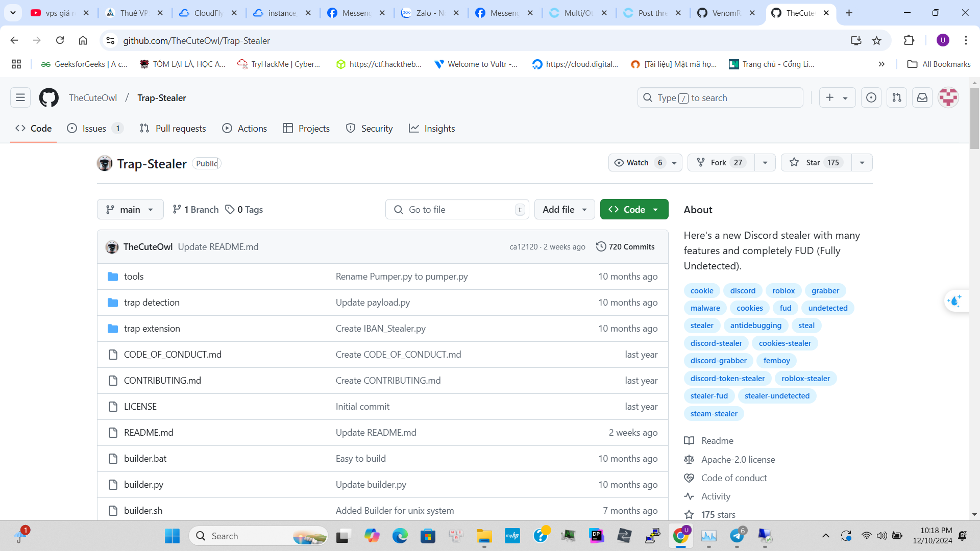Click the page's vertical scrollbar thumb

pos(974,117)
